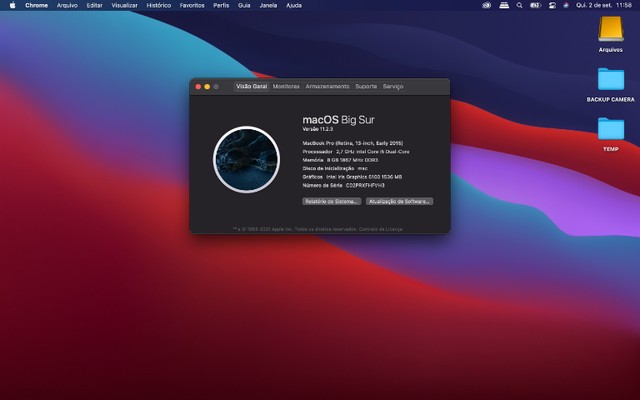Click the battery status icon
The height and width of the screenshot is (400, 640).
(x=535, y=5)
